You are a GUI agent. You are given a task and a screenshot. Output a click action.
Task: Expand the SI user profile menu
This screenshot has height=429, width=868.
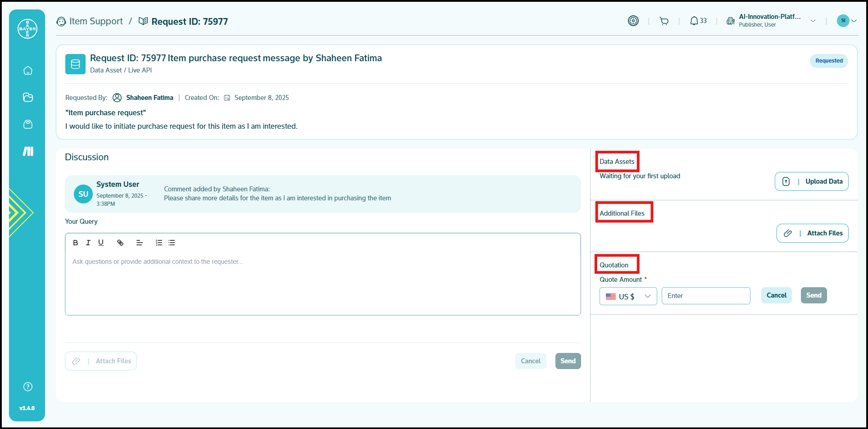click(846, 21)
